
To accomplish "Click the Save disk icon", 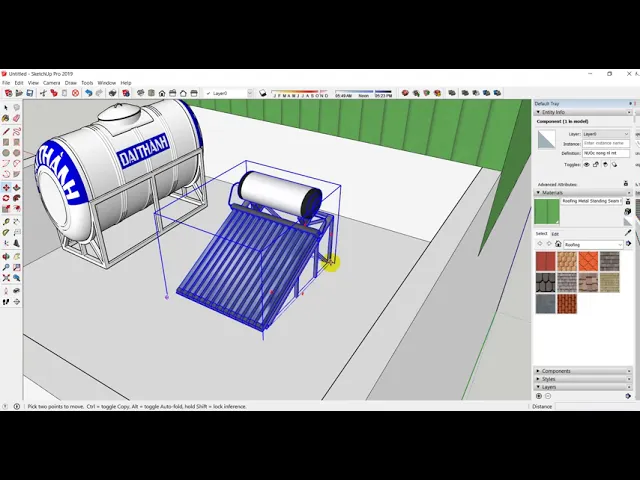I will 30,93.
